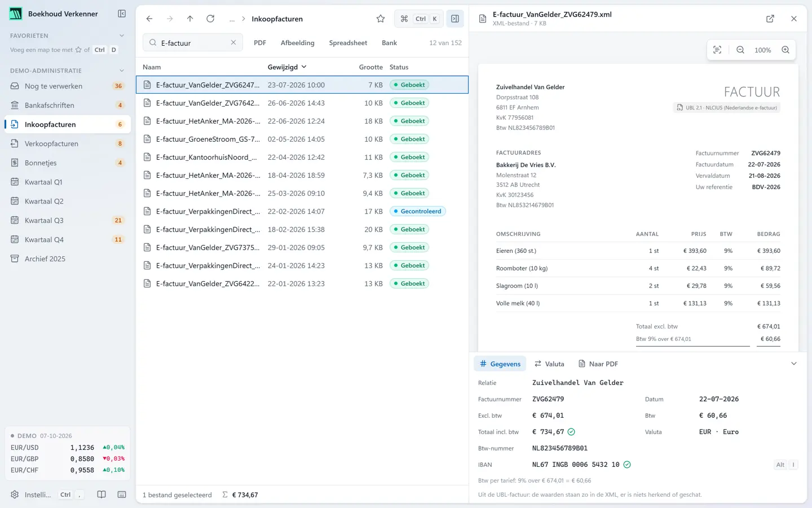Toggle the preview pane
Image resolution: width=812 pixels, height=508 pixels.
pos(455,19)
